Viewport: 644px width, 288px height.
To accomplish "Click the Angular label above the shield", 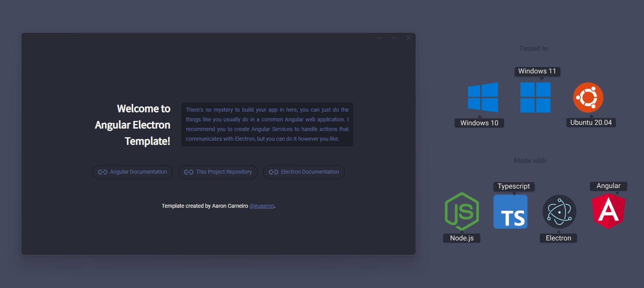I will 608,186.
